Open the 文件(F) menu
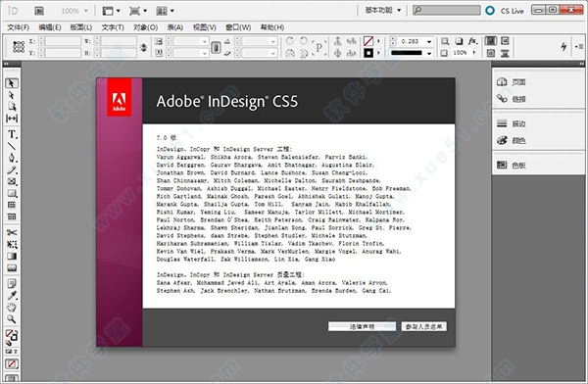Image resolution: width=588 pixels, height=384 pixels. (x=18, y=27)
